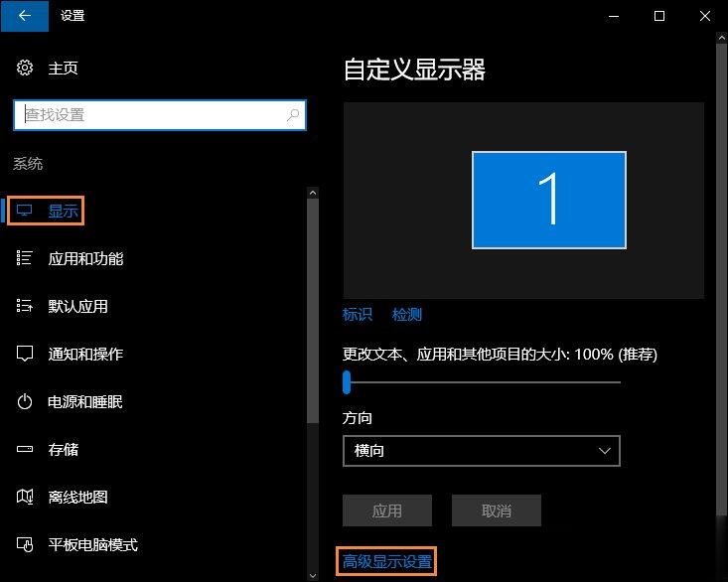The image size is (728, 582).
Task: Go to 主页 settings home
Action: tap(63, 68)
